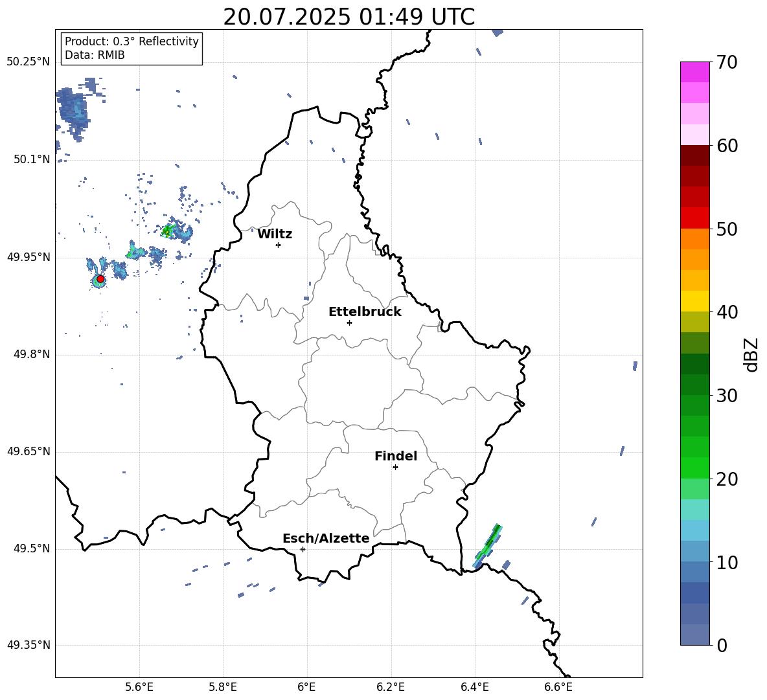
Task: Click the 40 label on the colorbar
Action: [x=727, y=312]
